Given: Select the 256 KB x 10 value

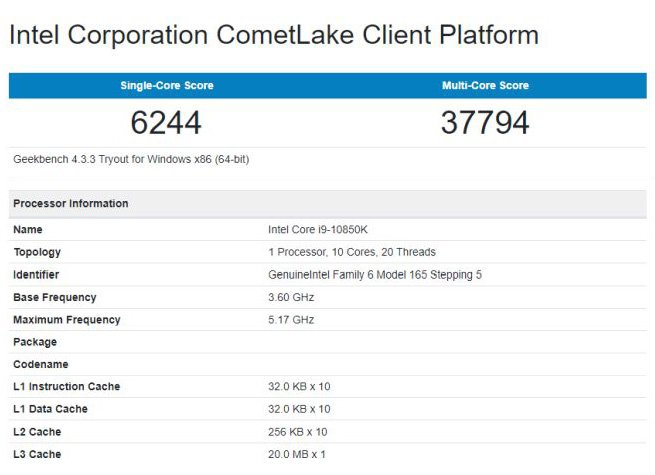Looking at the screenshot, I should 297,432.
